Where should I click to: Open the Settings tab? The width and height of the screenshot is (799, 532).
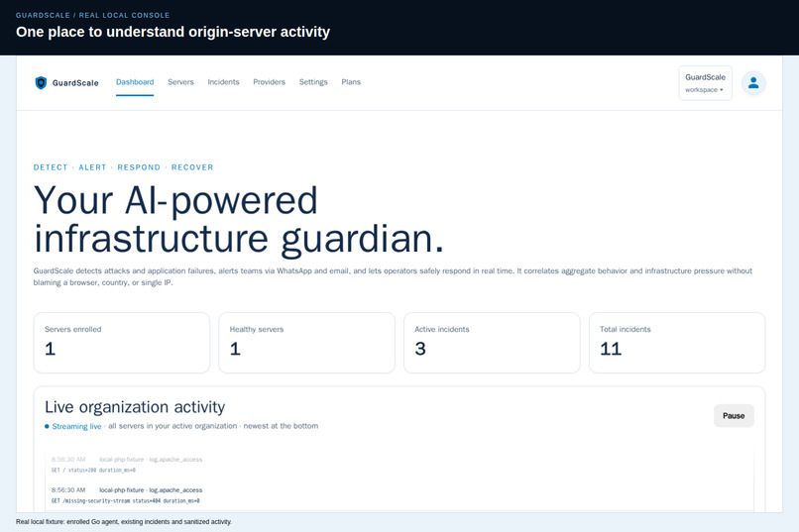click(x=313, y=82)
